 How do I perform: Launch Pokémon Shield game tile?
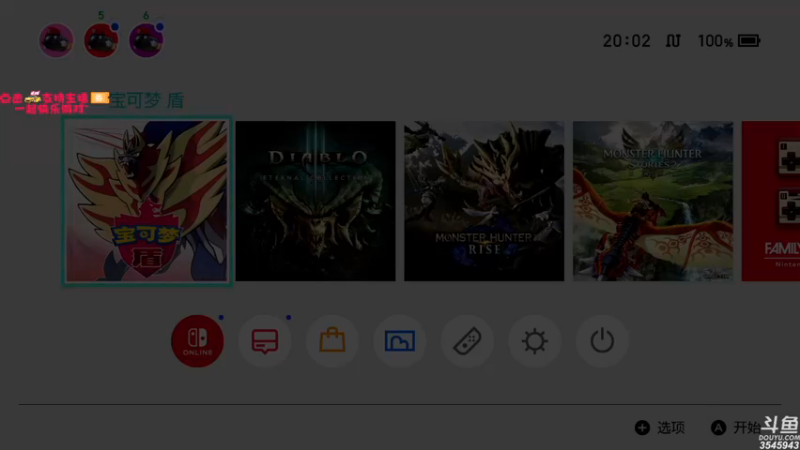click(147, 201)
